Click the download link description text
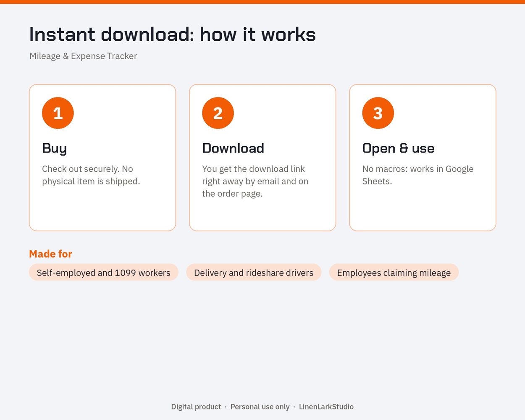525x420 pixels. tap(255, 181)
